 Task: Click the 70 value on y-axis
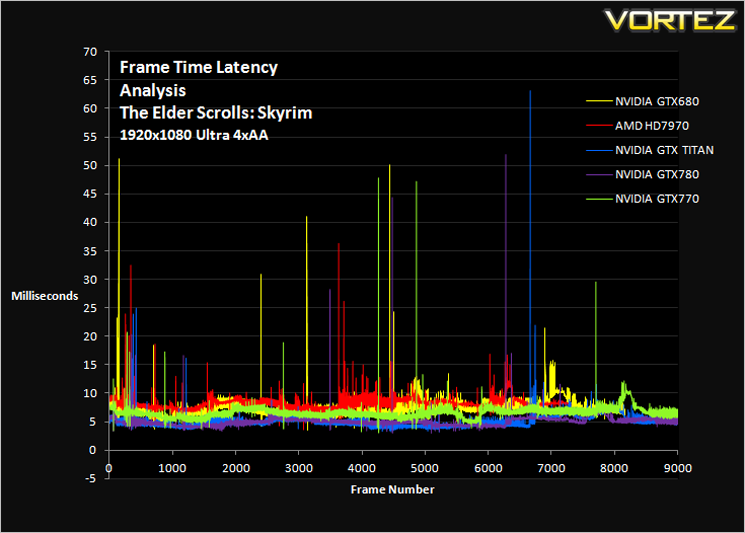pyautogui.click(x=90, y=52)
